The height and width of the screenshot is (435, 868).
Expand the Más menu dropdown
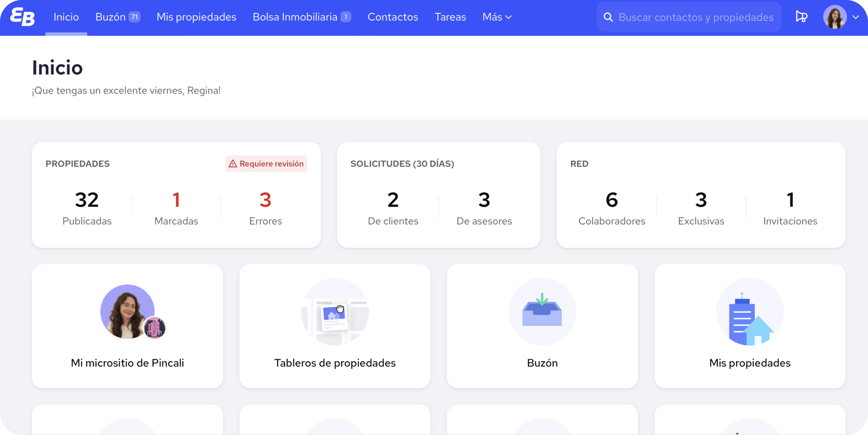click(497, 17)
